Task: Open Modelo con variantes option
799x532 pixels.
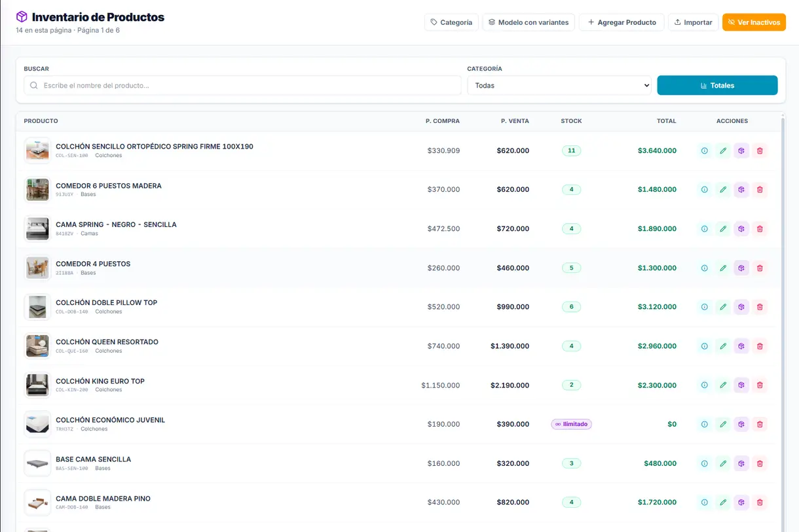Action: click(x=529, y=22)
